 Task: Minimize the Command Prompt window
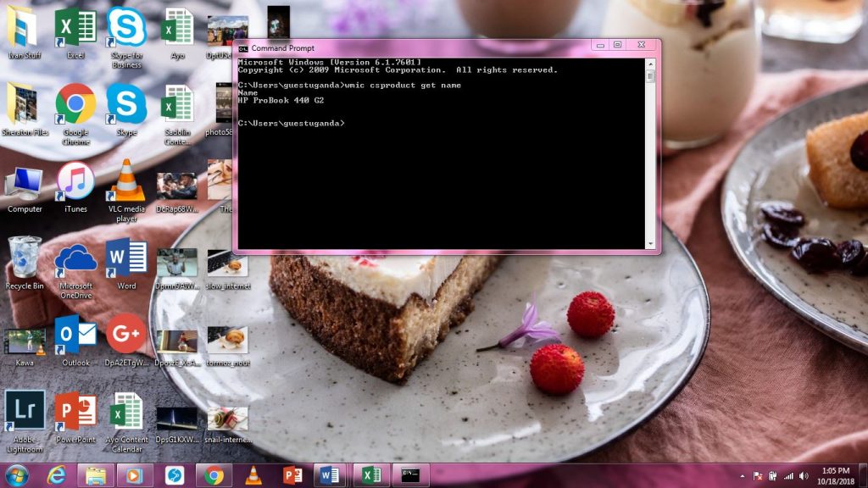point(600,45)
